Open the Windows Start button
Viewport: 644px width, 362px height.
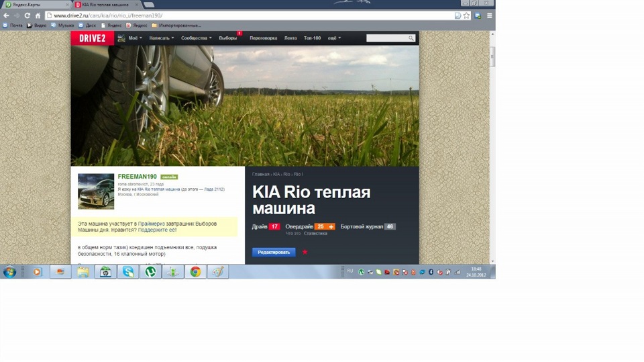click(9, 272)
